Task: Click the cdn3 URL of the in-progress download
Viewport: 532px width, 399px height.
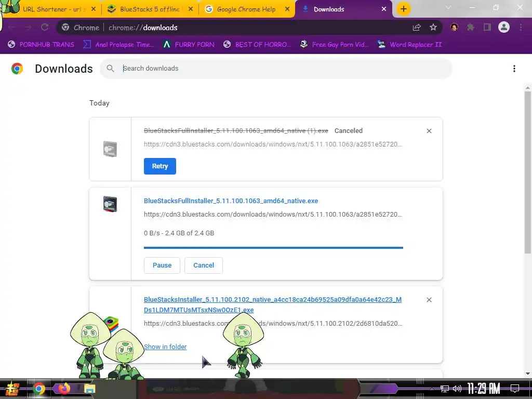Action: point(273,215)
